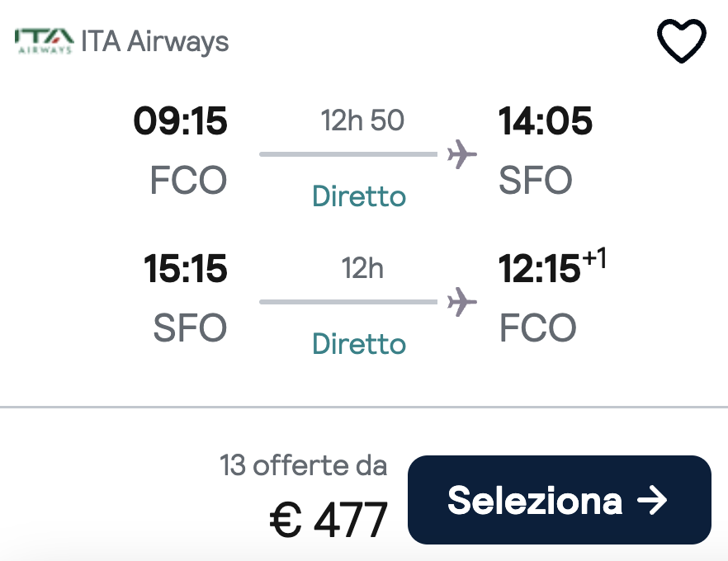Select this flight with Seleziona
Screen dimensions: 728x561
pos(560,500)
